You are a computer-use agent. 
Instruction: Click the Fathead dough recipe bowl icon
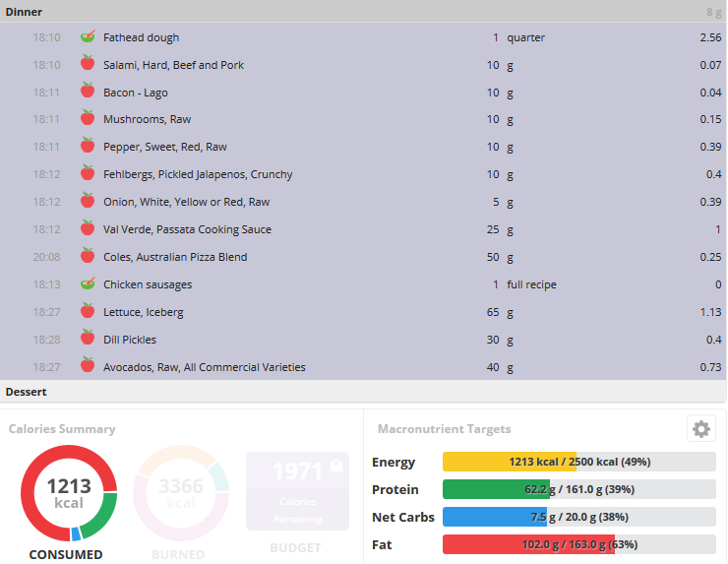click(x=88, y=36)
